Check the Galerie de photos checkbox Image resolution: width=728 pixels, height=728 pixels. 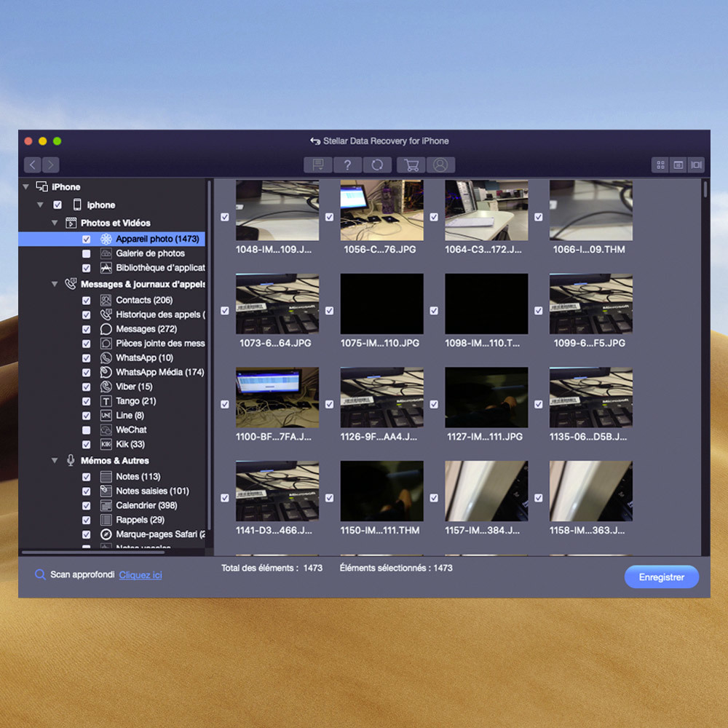tap(87, 253)
